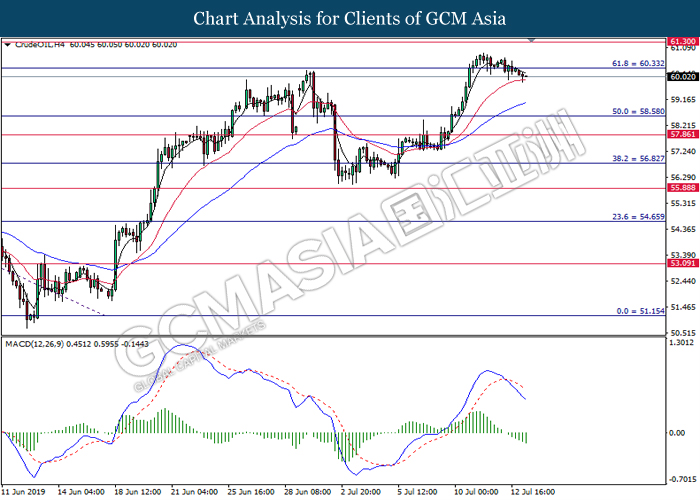Select the Fibonacci label 23.6 = 54.659
Viewport: 700px width, 500px height.
pos(638,217)
